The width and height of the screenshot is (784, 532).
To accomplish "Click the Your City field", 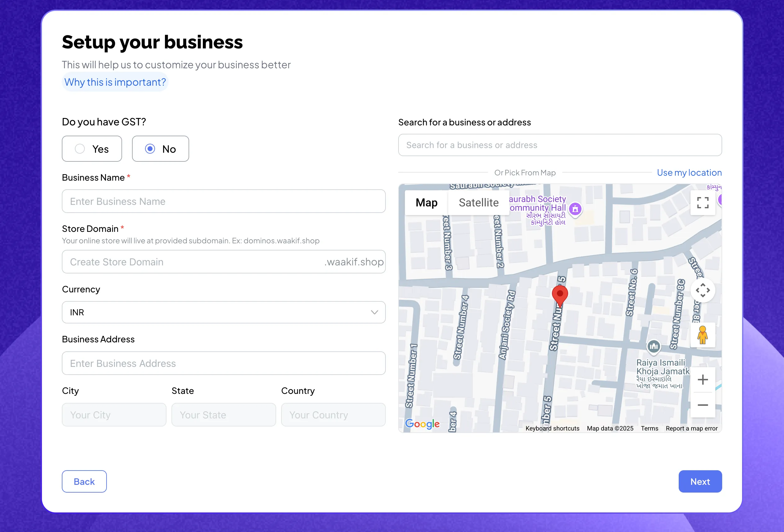I will point(114,415).
